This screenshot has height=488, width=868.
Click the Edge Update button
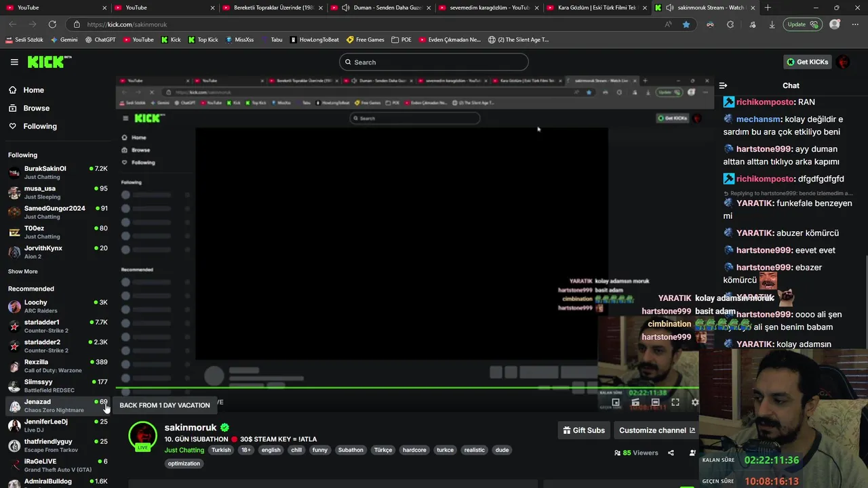click(x=803, y=24)
